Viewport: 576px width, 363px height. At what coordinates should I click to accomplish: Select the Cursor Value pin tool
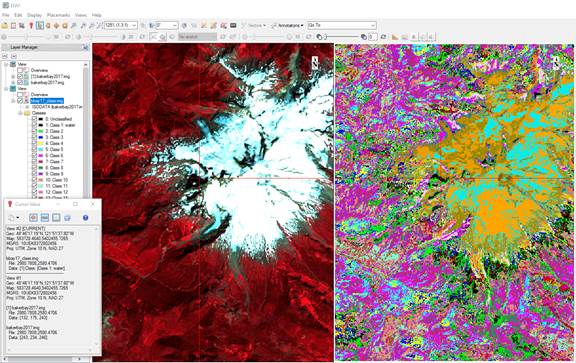point(31,25)
